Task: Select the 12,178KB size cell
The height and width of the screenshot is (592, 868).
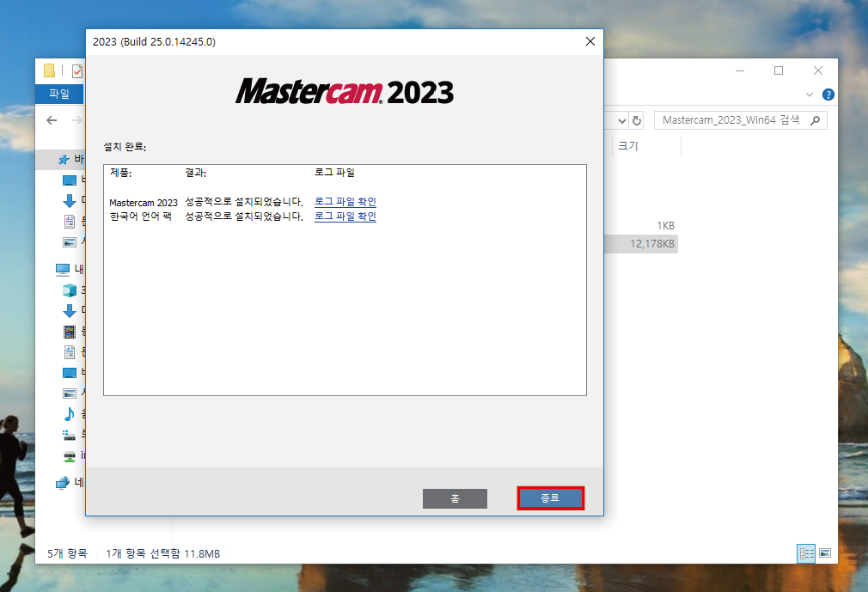Action: (x=652, y=244)
